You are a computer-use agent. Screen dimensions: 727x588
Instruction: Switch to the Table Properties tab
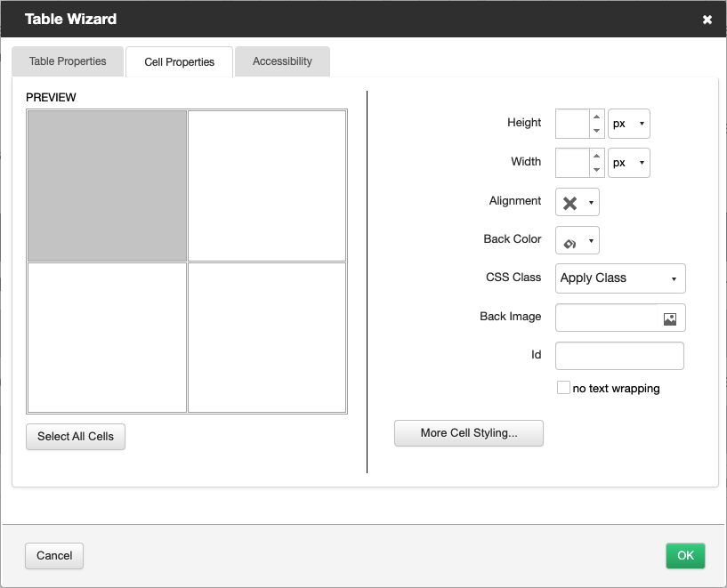point(67,61)
